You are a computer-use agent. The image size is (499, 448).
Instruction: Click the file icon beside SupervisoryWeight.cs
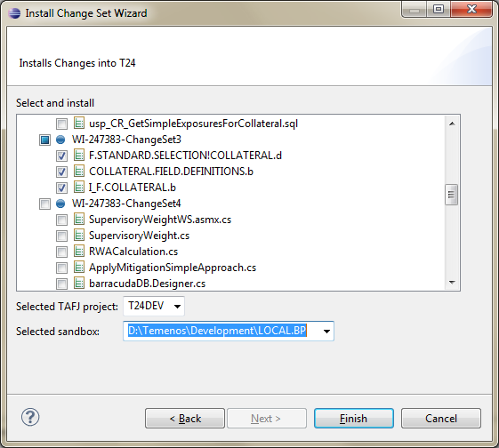pos(79,236)
